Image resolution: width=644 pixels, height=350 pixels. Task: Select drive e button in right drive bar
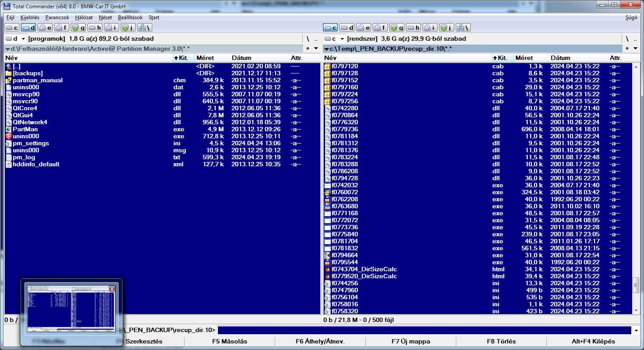tap(364, 28)
